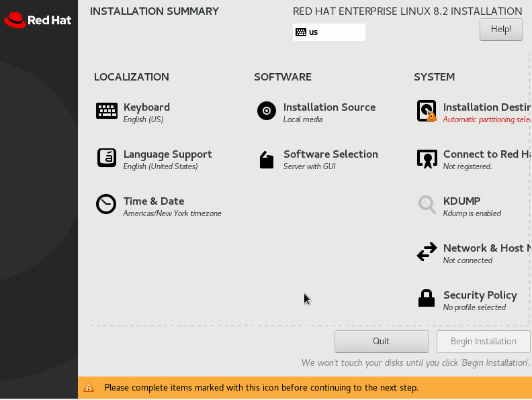Image resolution: width=532 pixels, height=400 pixels.
Task: Click 'RED HAT ENTERPRISE LINUX 8.2 INSTALLATION' title
Action: (x=408, y=11)
